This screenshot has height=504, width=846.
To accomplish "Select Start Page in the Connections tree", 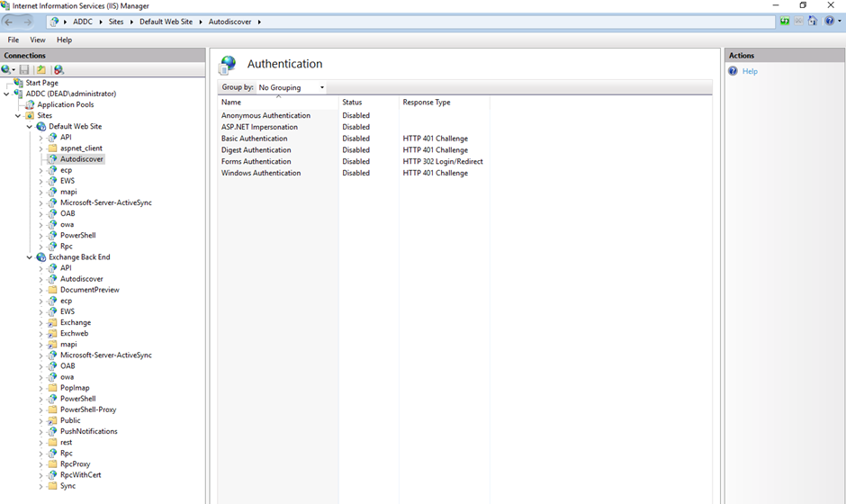I will (x=41, y=83).
